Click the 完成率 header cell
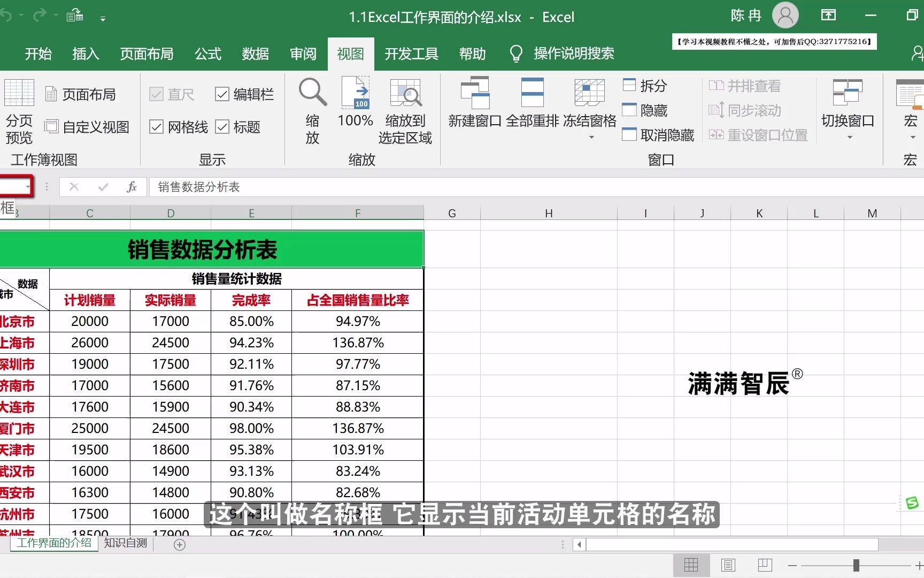 tap(251, 300)
